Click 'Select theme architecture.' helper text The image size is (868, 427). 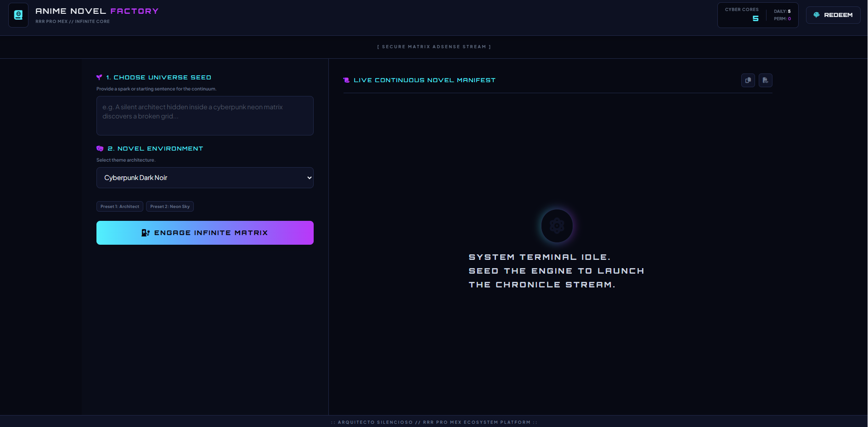pyautogui.click(x=126, y=160)
